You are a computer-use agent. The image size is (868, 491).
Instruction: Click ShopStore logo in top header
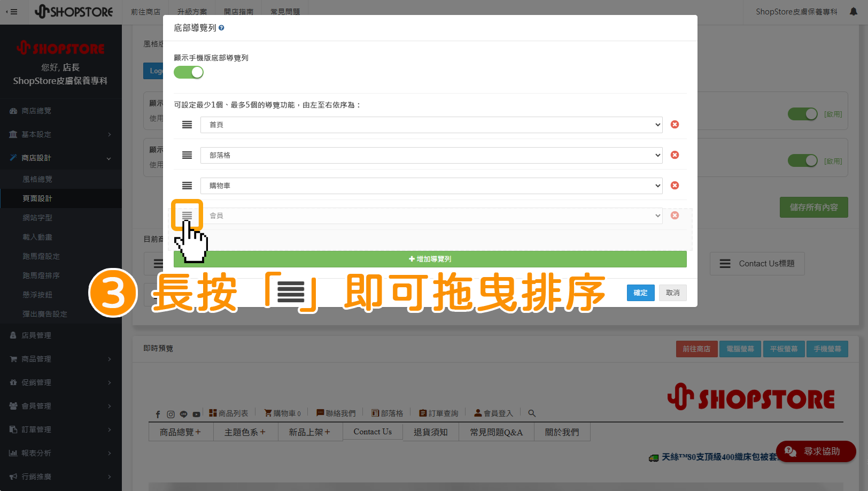tap(74, 11)
